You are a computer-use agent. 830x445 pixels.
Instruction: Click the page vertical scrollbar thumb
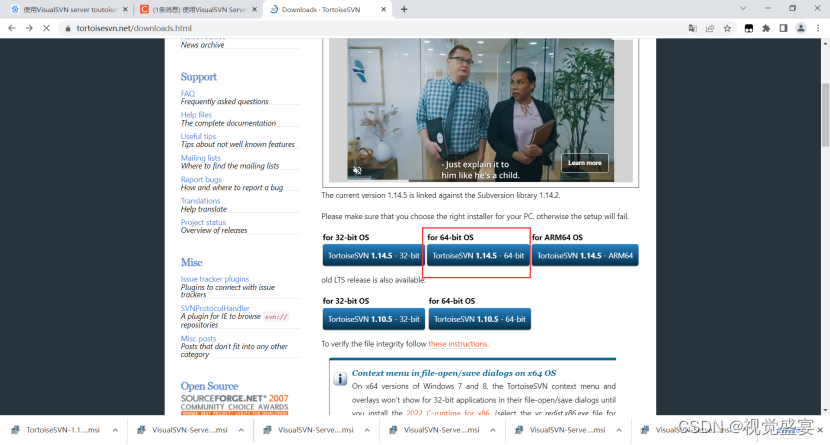pos(825,115)
